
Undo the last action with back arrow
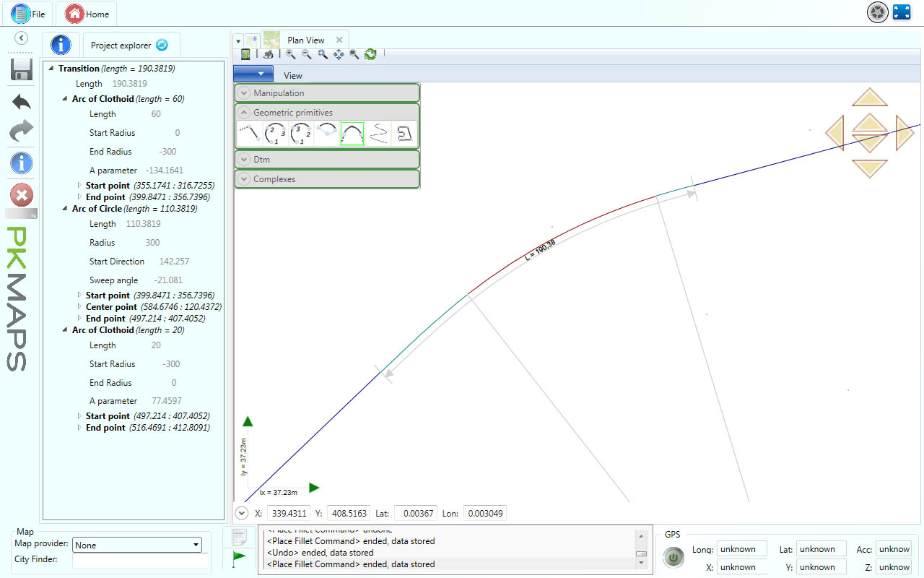pos(22,102)
